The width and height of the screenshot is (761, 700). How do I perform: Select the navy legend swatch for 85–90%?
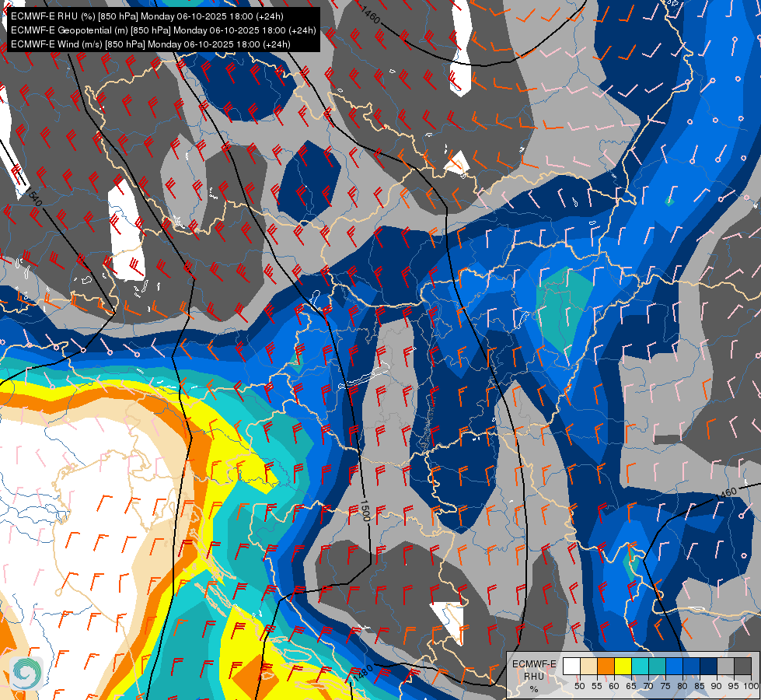(x=709, y=666)
